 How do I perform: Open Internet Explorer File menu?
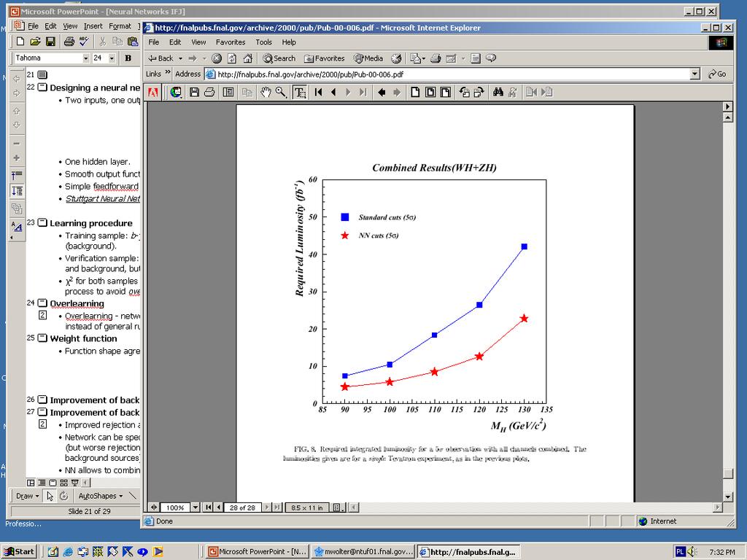tap(154, 42)
